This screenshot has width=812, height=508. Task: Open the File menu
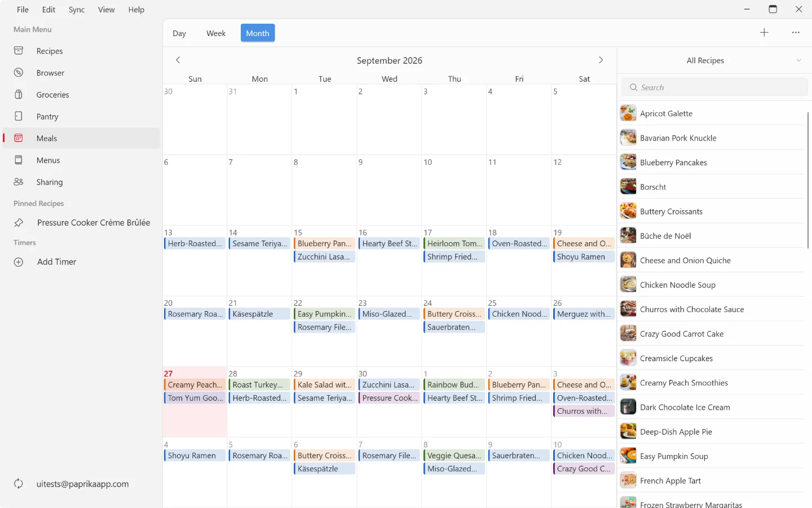click(x=23, y=10)
